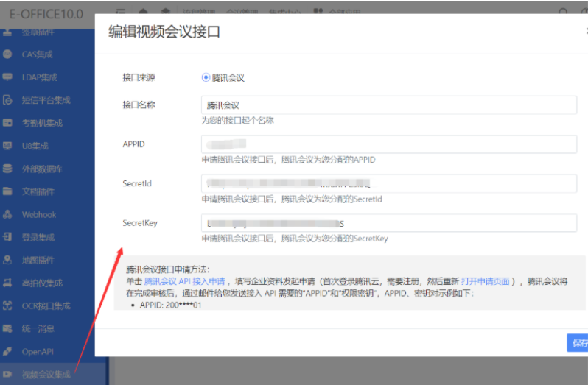The image size is (588, 385).
Task: Select 签章插件 in the sidebar
Action: click(x=38, y=32)
